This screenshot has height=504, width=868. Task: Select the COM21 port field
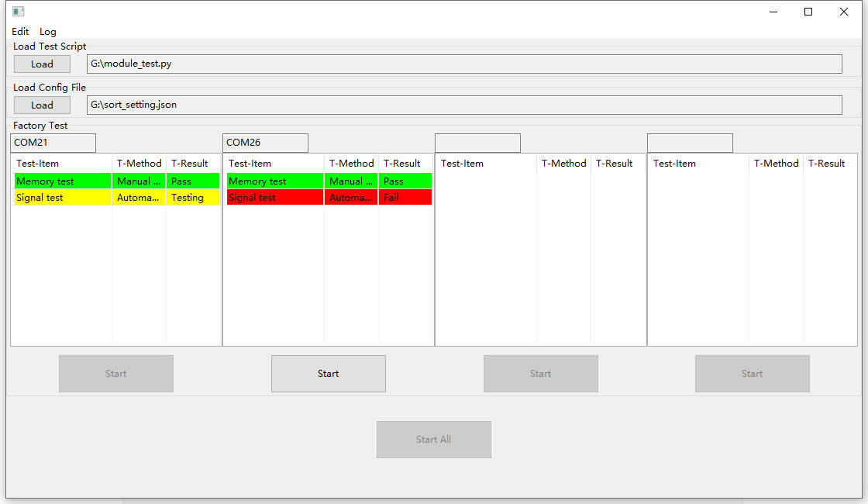[53, 143]
